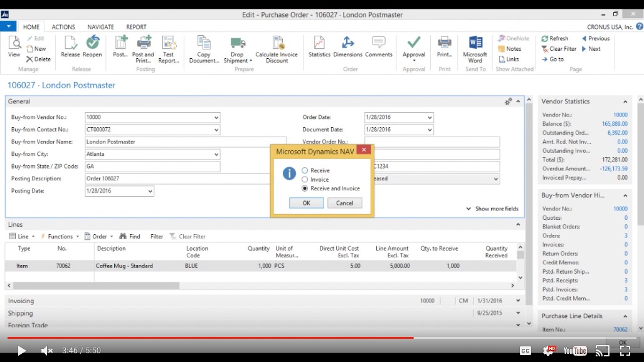Click the Posting Description field
This screenshot has width=644, height=362.
[x=177, y=178]
